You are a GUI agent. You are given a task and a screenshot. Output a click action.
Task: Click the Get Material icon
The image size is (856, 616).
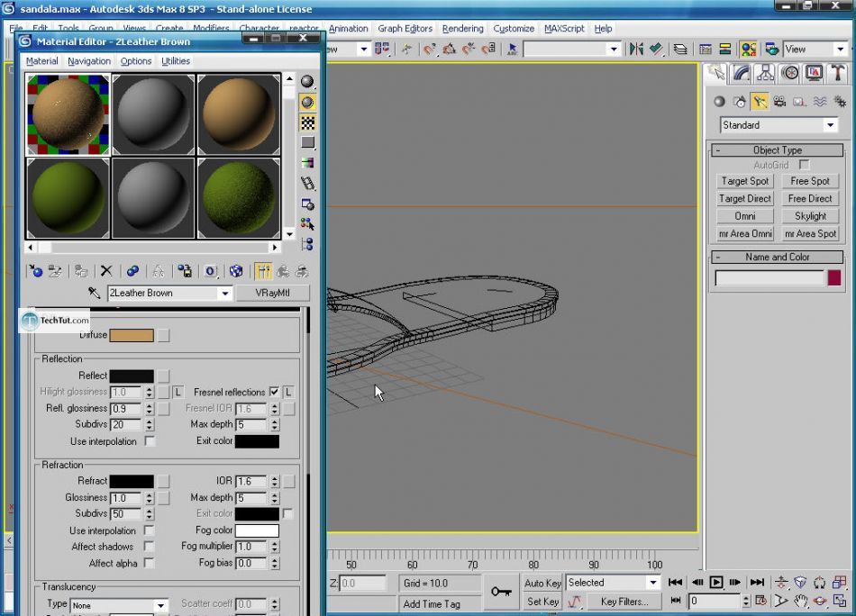pos(36,270)
